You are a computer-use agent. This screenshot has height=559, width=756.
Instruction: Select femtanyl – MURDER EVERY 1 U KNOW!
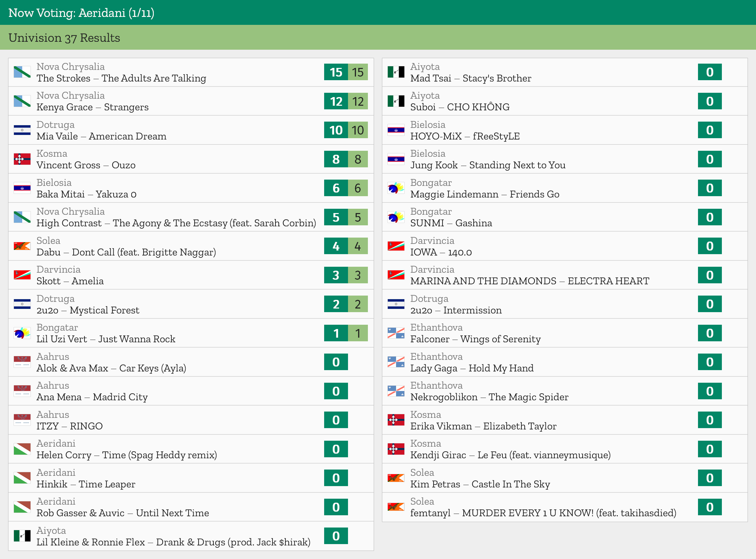(x=544, y=513)
